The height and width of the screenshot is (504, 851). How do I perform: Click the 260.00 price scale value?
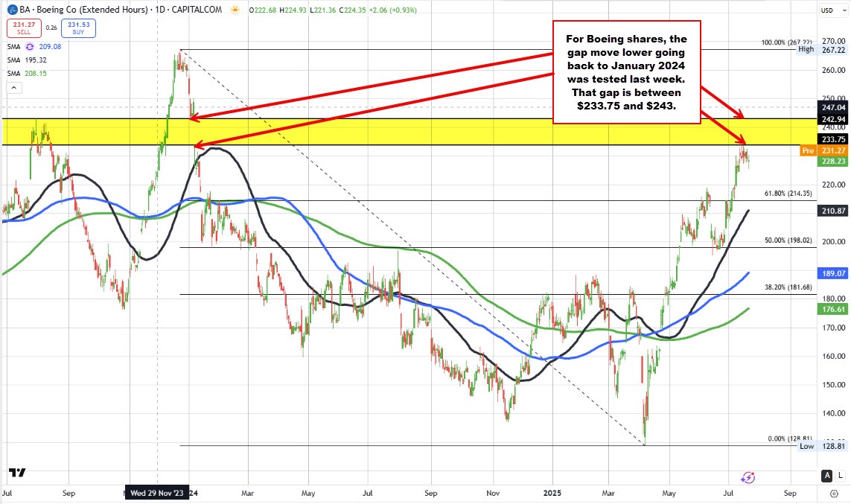[834, 70]
